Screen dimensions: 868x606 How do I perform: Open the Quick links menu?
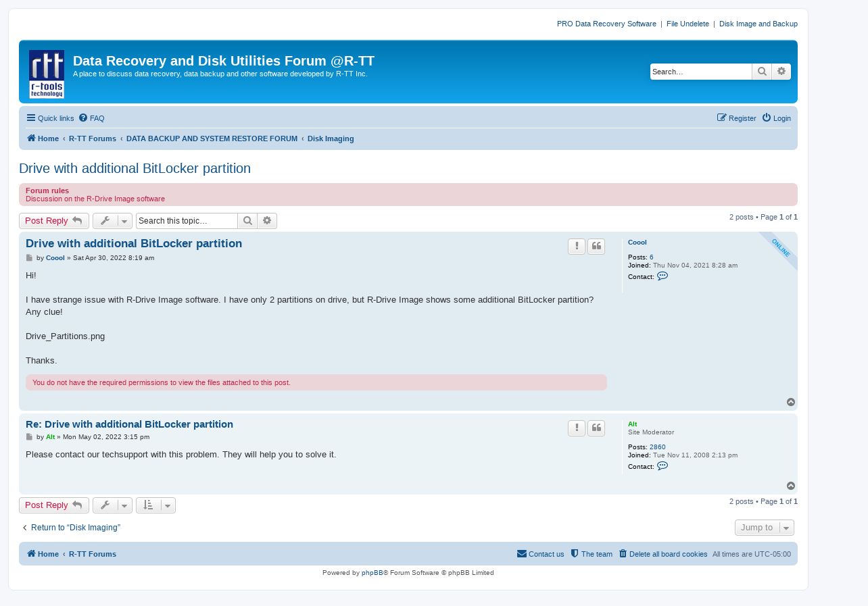coord(50,118)
